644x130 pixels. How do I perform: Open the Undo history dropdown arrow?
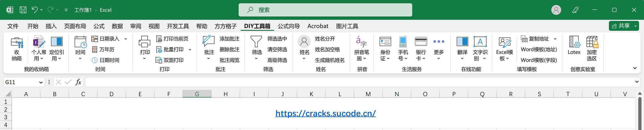pos(41,10)
